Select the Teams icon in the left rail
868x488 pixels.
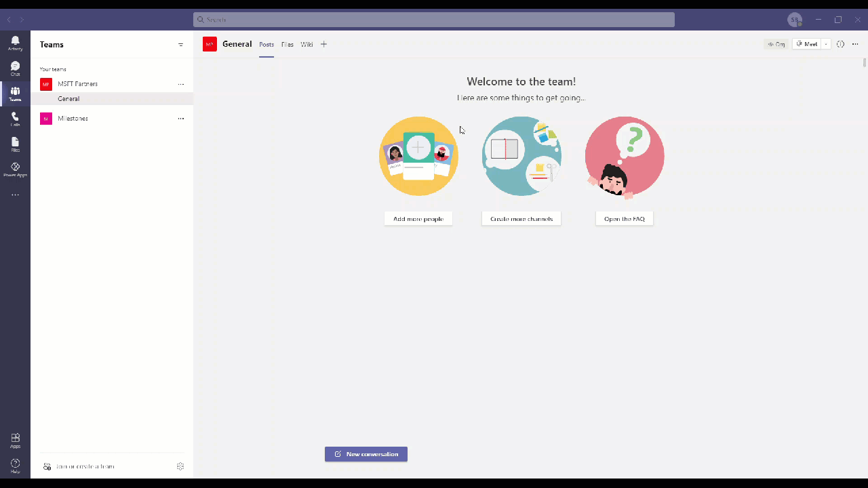point(15,94)
